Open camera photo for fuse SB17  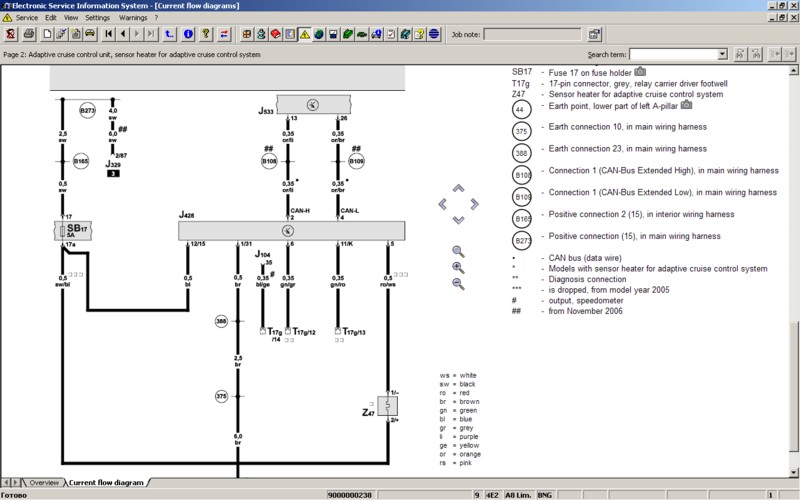(x=640, y=72)
